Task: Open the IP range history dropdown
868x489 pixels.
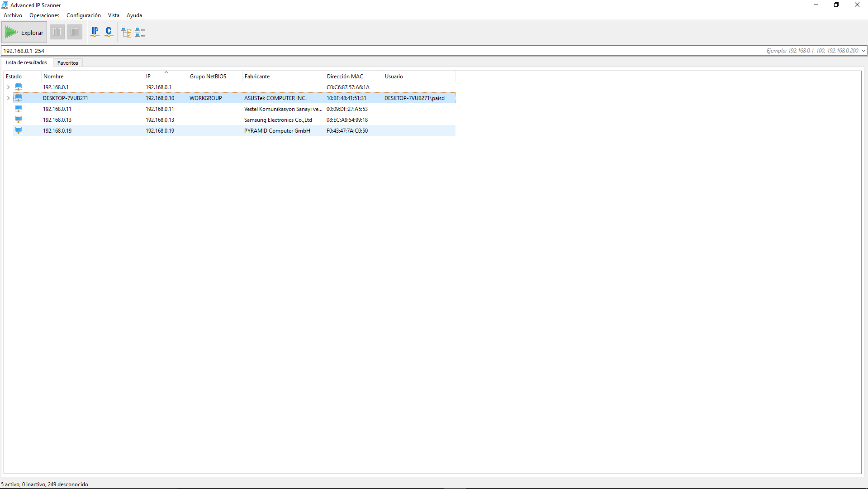Action: tap(863, 51)
